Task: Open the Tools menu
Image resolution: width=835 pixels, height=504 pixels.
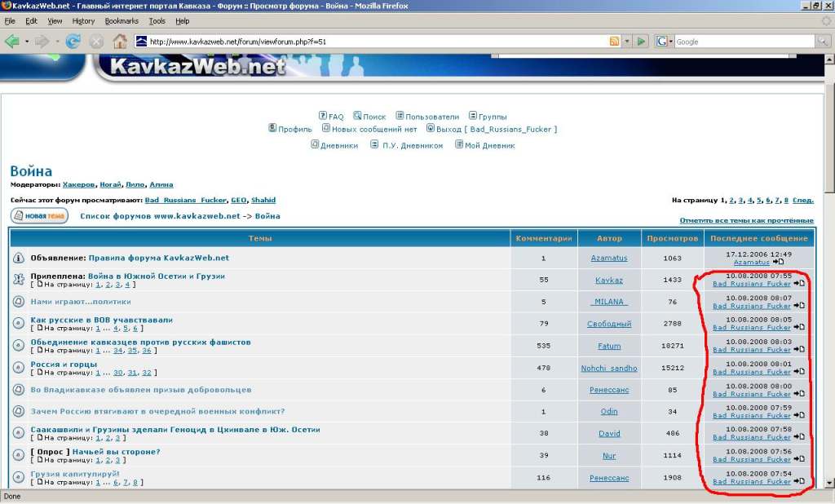Action: (x=157, y=20)
